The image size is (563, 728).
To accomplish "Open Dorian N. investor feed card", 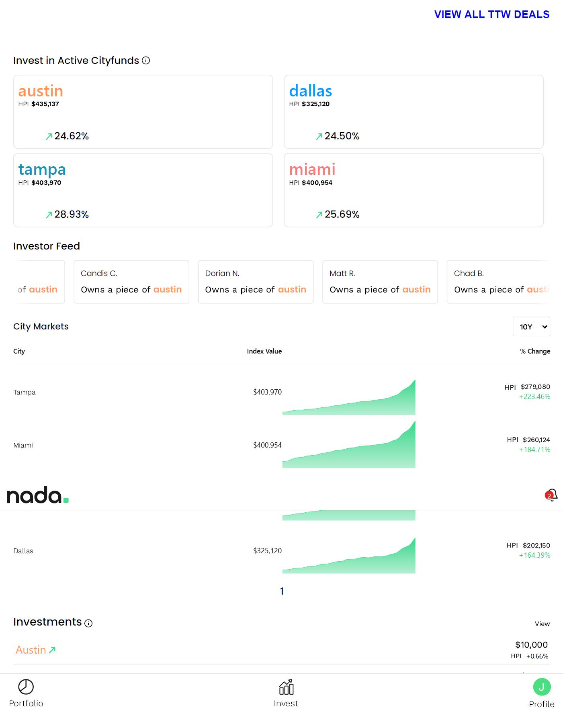I will pos(256,282).
